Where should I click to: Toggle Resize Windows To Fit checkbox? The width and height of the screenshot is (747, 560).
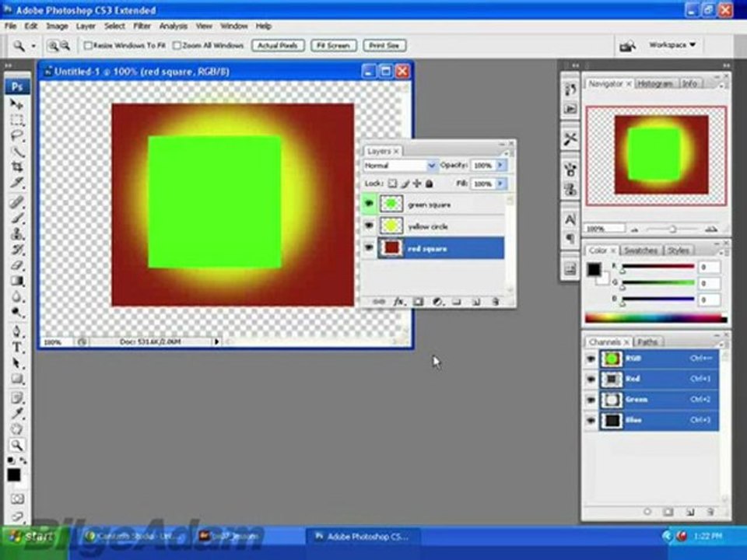pyautogui.click(x=88, y=45)
